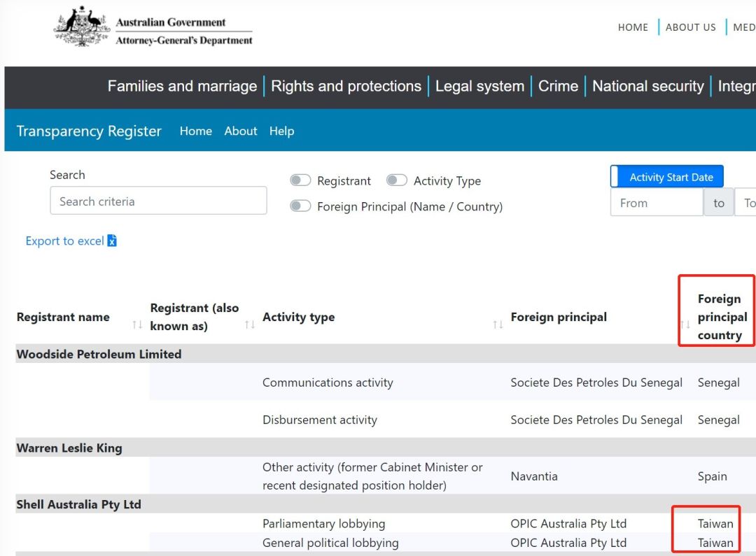Open the Rights and protections menu

[x=346, y=86]
